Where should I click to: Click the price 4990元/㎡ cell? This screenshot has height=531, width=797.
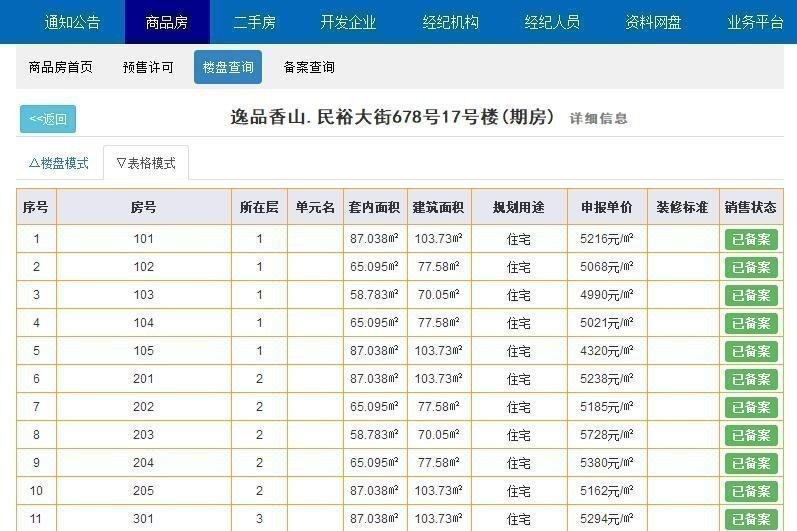tap(607, 295)
